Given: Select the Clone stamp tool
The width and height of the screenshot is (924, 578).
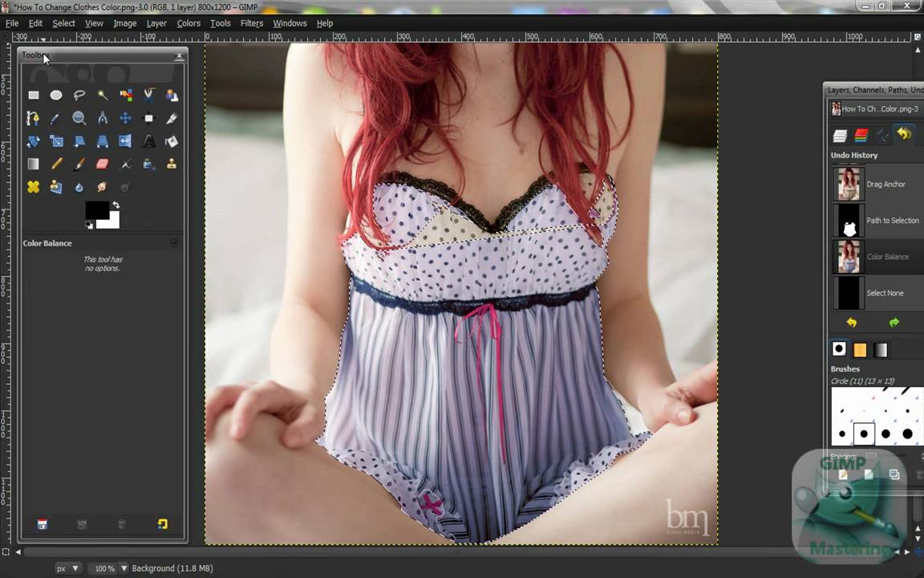Looking at the screenshot, I should coord(172,164).
